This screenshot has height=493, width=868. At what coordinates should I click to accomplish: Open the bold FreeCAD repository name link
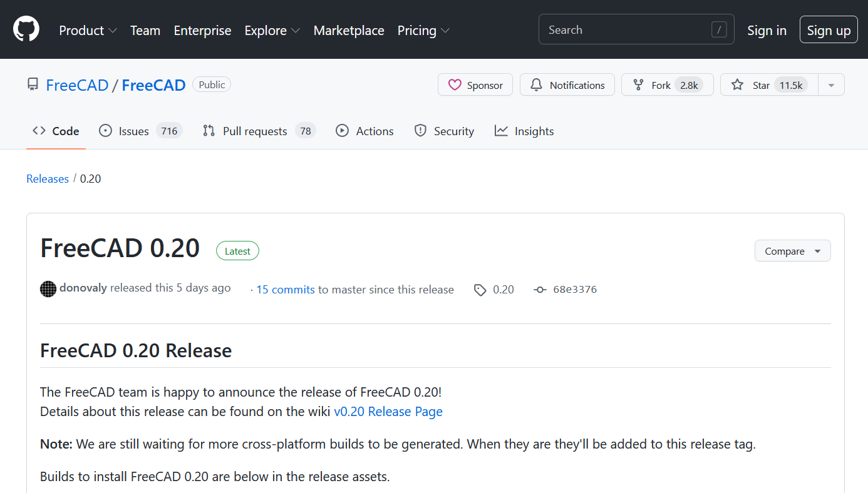(x=153, y=85)
